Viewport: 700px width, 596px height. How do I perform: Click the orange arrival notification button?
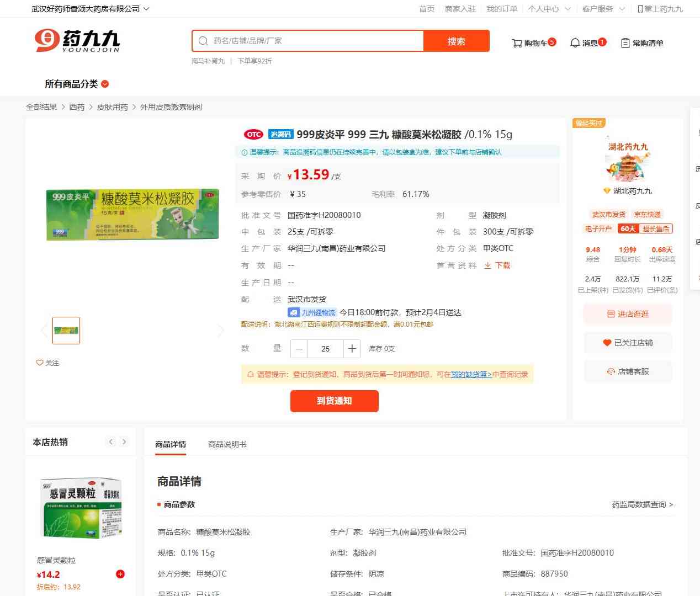pos(334,401)
